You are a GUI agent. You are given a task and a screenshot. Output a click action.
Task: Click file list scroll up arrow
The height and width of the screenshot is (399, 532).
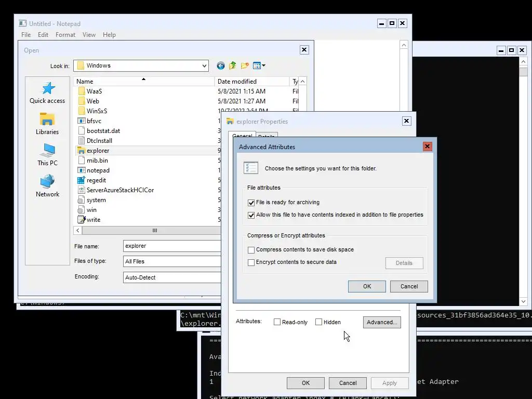(303, 82)
